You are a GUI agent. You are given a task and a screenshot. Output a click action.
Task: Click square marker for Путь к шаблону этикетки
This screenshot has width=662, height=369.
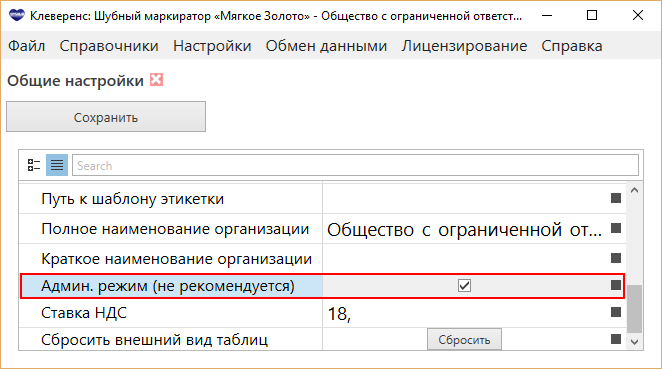pyautogui.click(x=616, y=198)
